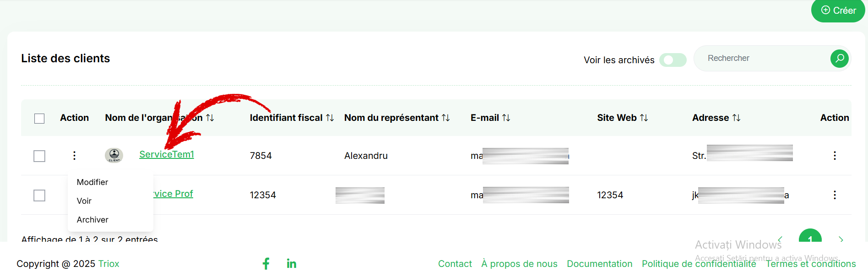Click the Créer button
This screenshot has width=868, height=277.
(x=838, y=11)
